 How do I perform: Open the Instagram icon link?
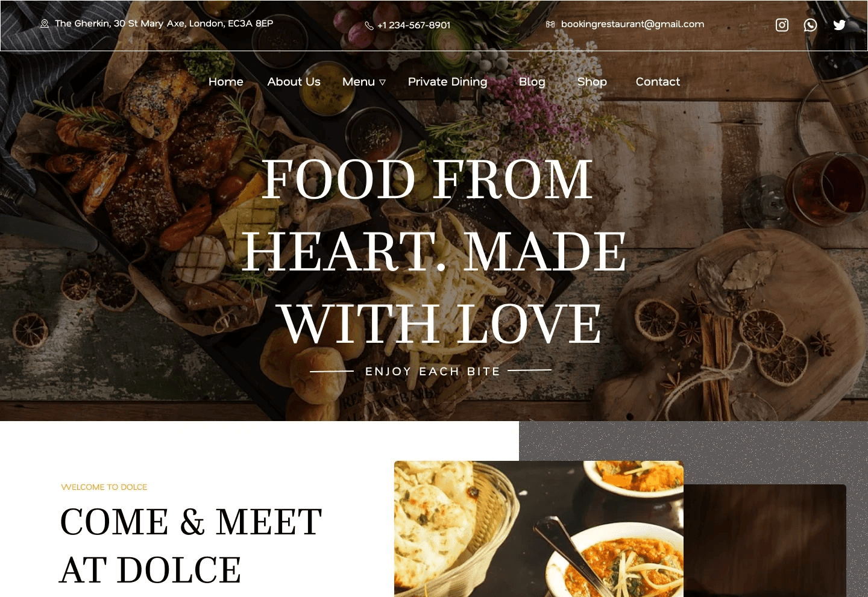782,25
